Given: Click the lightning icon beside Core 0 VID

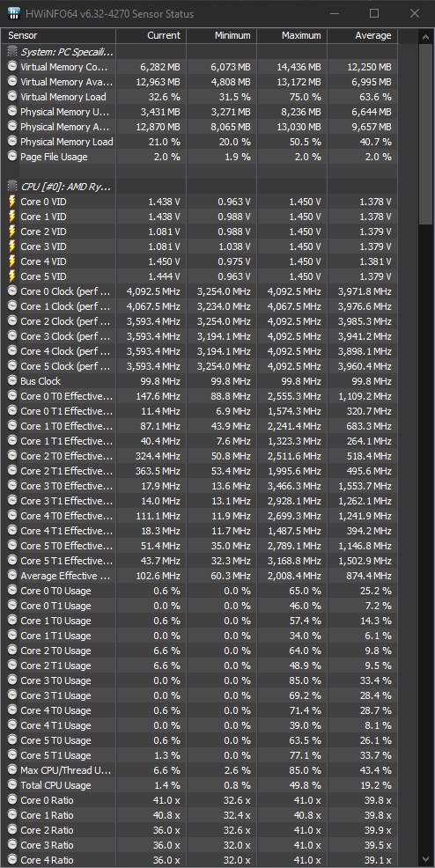Looking at the screenshot, I should [x=12, y=202].
